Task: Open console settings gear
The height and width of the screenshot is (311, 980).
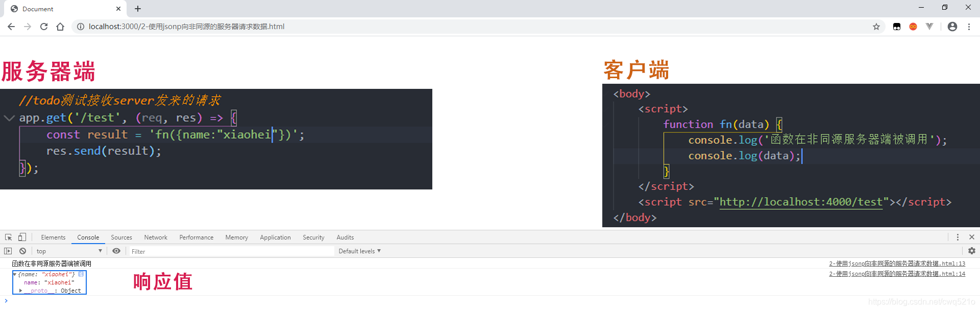Action: pos(972,251)
